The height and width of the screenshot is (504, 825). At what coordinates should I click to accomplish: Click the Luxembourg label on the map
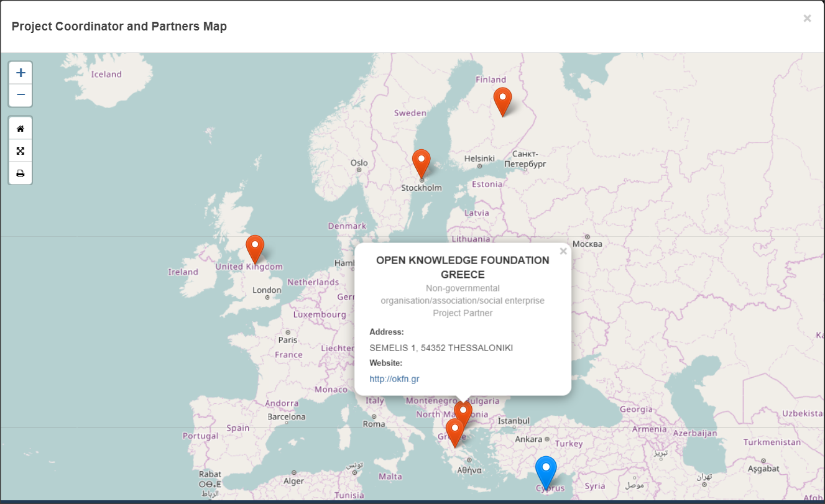coord(320,314)
